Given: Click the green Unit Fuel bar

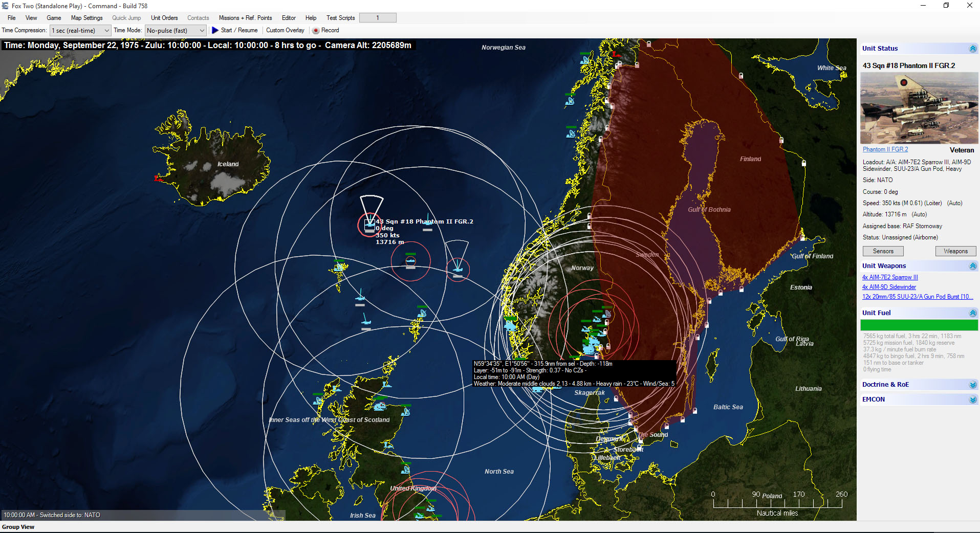Looking at the screenshot, I should pyautogui.click(x=919, y=325).
